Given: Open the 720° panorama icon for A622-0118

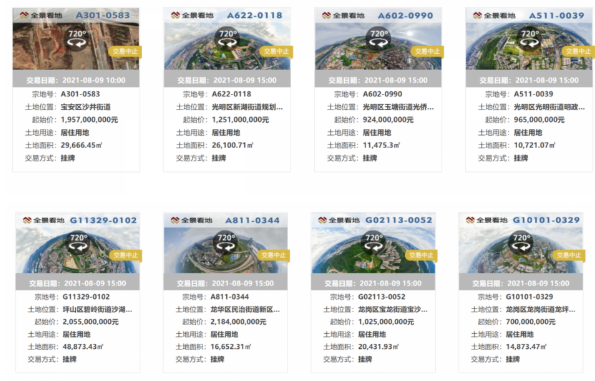Looking at the screenshot, I should pos(228,38).
